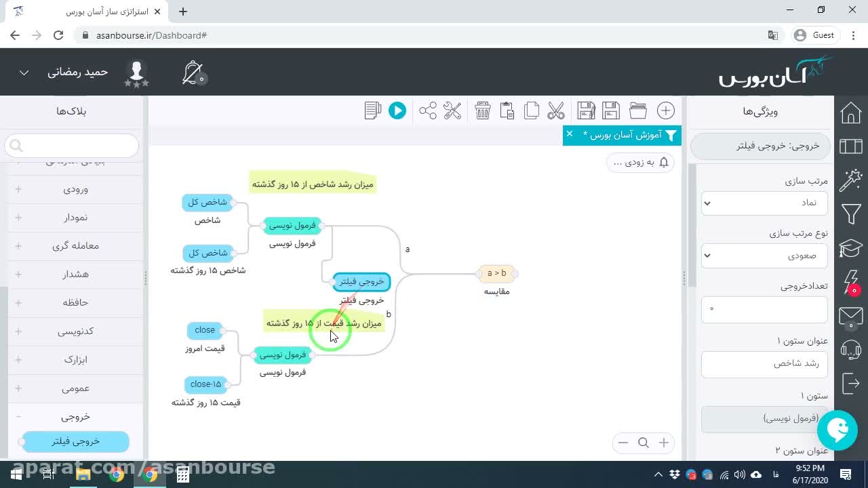
Task: Open the calculator icon in the taskbar
Action: point(183,474)
